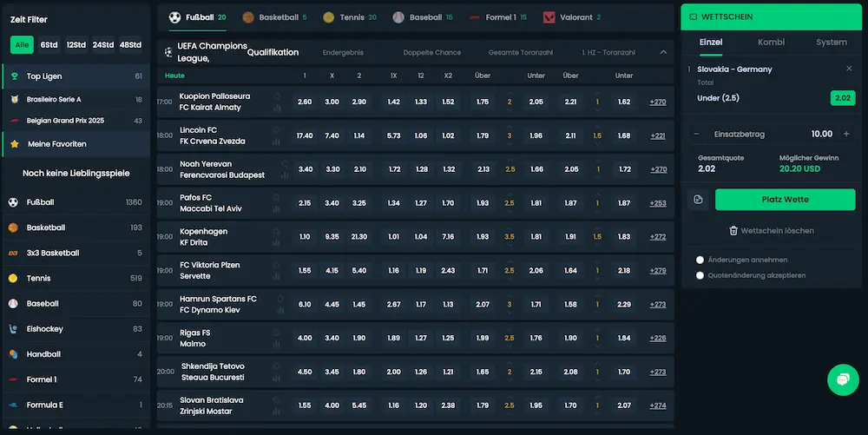Star the Hamrun Spartans FC match
The image size is (868, 435).
pyautogui.click(x=280, y=299)
